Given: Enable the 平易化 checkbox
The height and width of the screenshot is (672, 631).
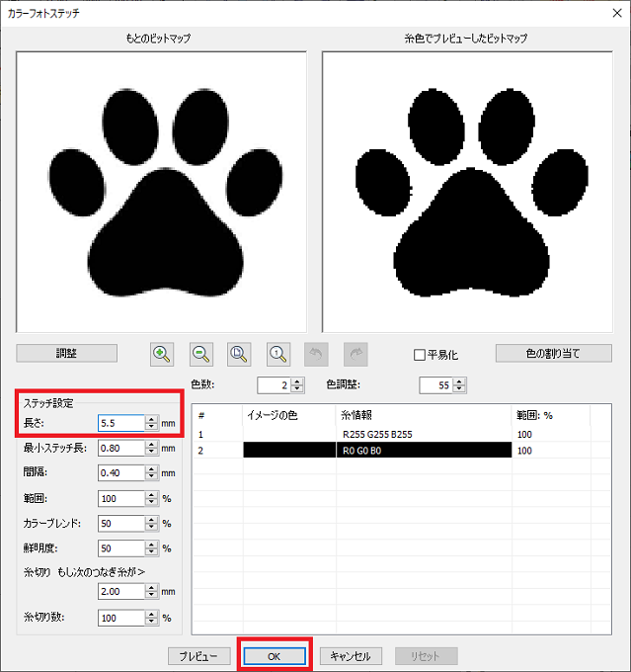Looking at the screenshot, I should tap(420, 355).
